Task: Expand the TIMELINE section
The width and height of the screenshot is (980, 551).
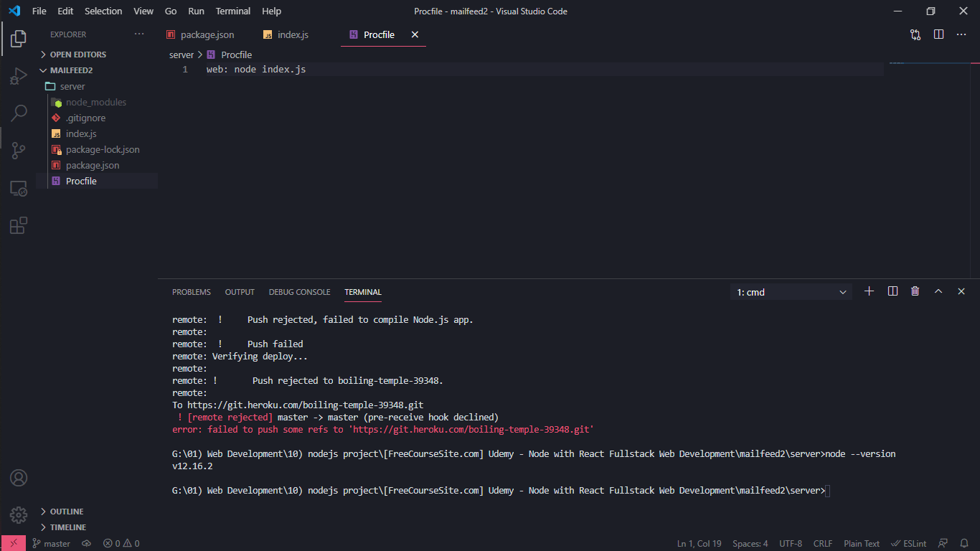Action: 65,527
